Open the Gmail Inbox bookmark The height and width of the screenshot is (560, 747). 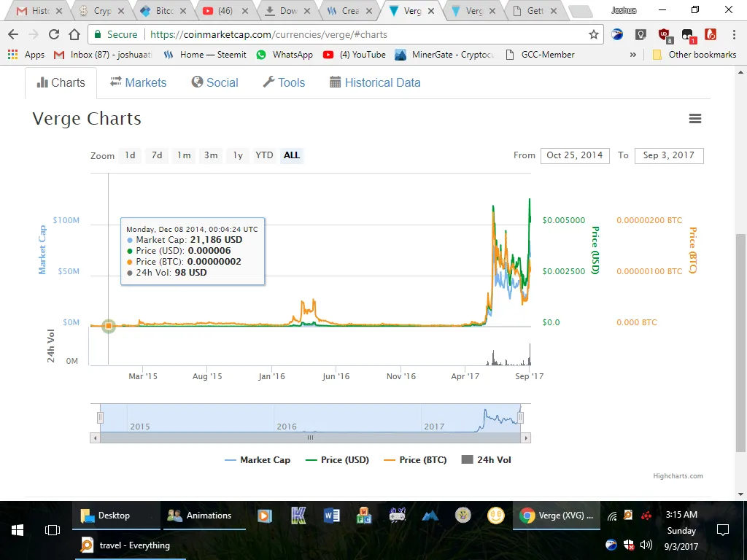tap(103, 55)
